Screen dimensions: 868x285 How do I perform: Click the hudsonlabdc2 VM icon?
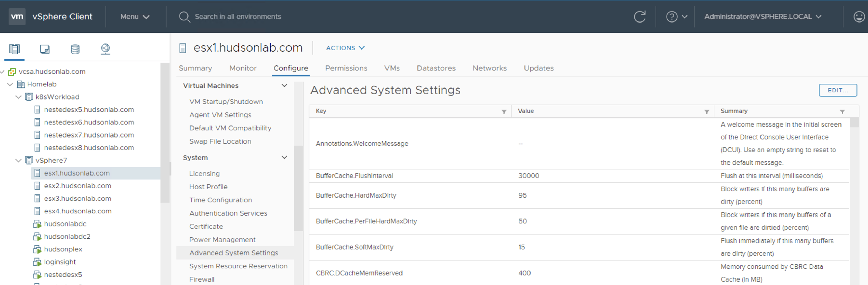coord(37,237)
